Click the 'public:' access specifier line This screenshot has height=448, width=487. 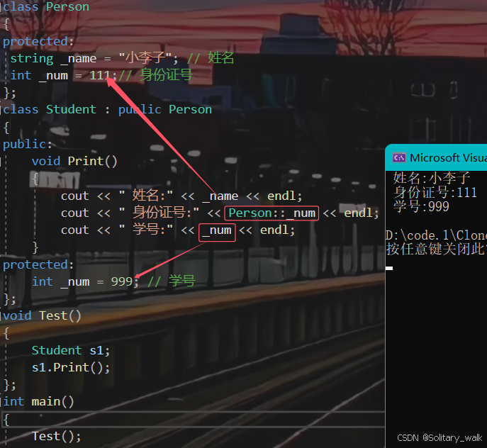tap(28, 144)
